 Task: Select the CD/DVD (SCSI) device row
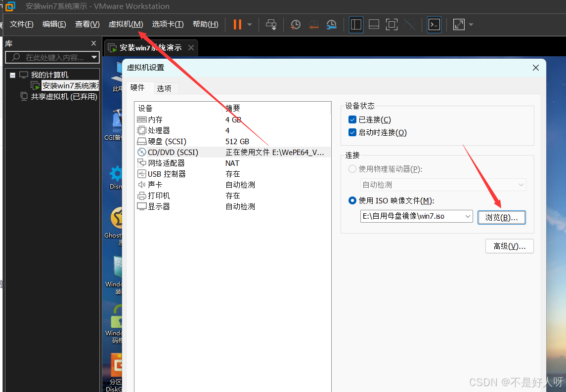pyautogui.click(x=232, y=152)
